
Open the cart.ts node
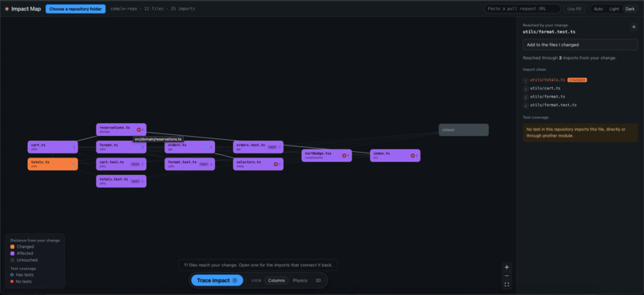tap(53, 146)
